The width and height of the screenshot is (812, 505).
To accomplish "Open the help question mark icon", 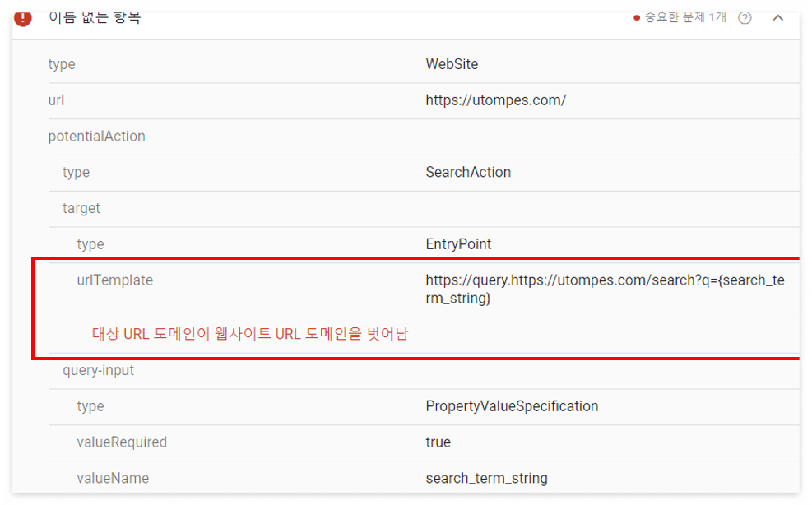I will pyautogui.click(x=745, y=18).
